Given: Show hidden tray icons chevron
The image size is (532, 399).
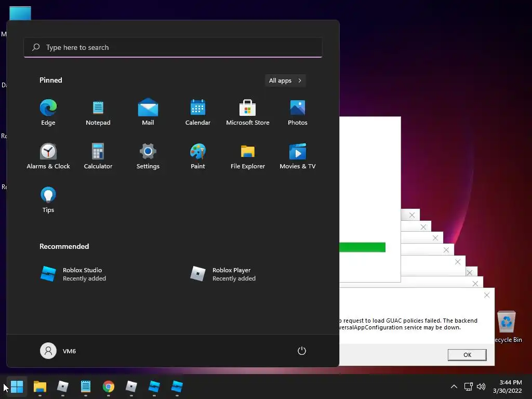Looking at the screenshot, I should 454,387.
